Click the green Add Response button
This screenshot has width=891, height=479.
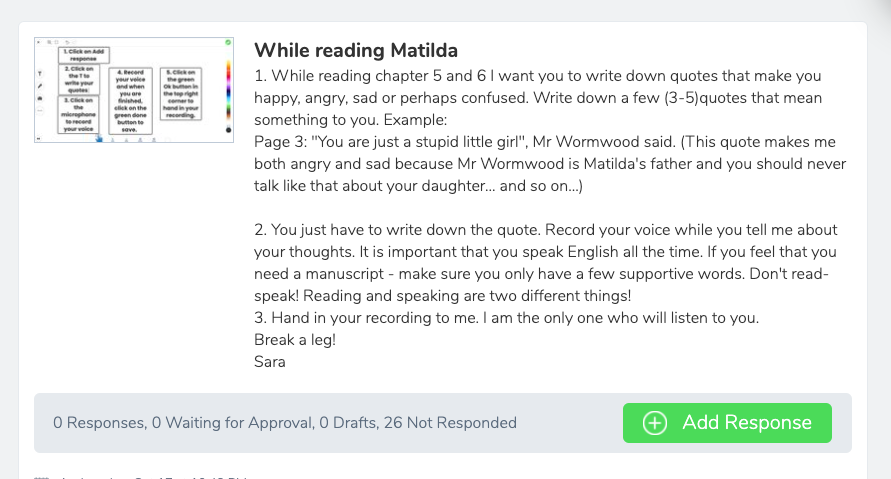point(727,422)
